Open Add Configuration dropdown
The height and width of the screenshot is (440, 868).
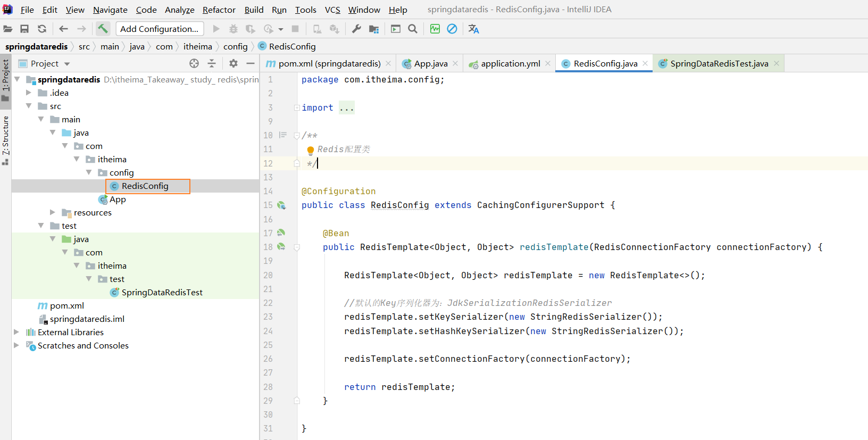[160, 29]
